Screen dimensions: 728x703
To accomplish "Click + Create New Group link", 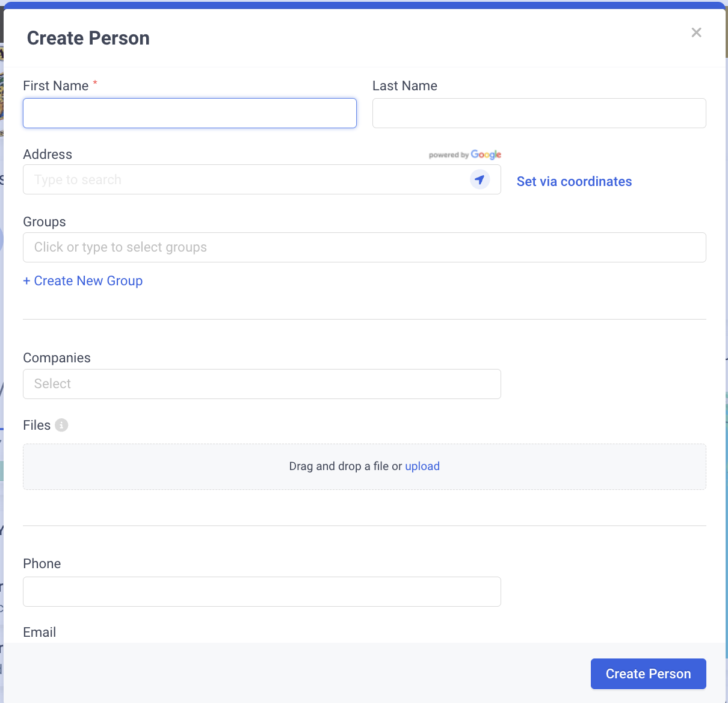I will pos(83,281).
